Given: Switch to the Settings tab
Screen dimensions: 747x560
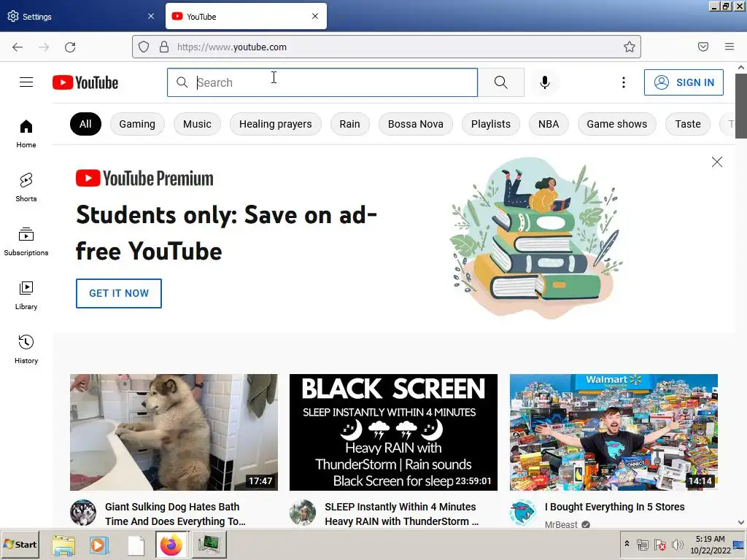Looking at the screenshot, I should [81, 16].
